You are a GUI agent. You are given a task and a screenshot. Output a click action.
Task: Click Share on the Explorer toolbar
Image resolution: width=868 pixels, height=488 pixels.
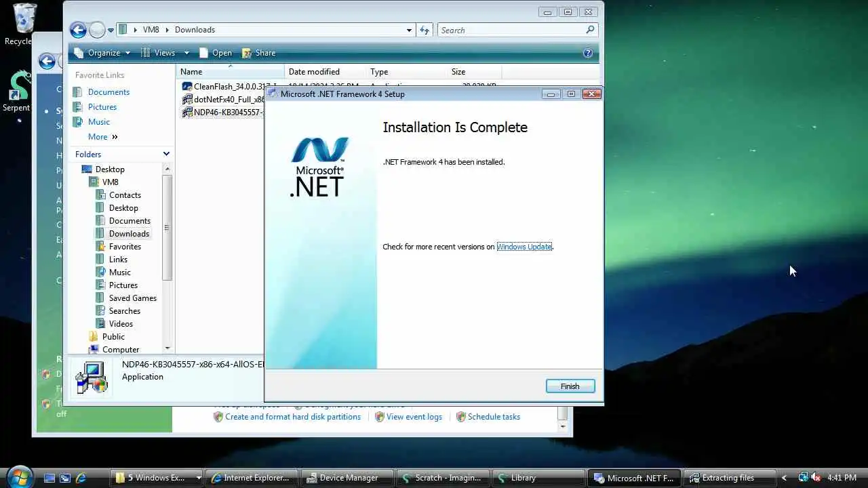[258, 53]
